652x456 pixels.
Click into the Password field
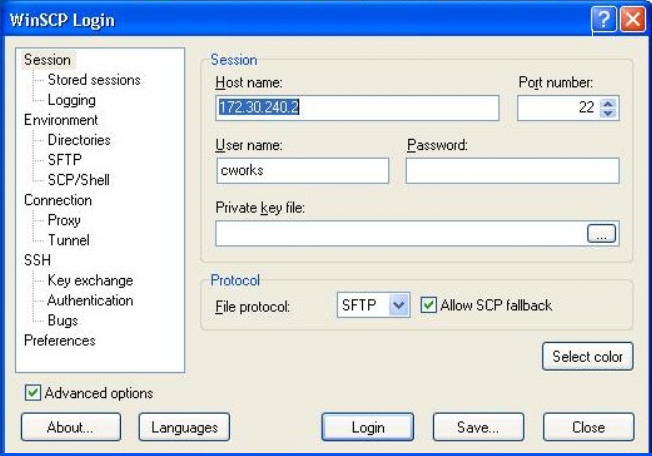pyautogui.click(x=512, y=171)
